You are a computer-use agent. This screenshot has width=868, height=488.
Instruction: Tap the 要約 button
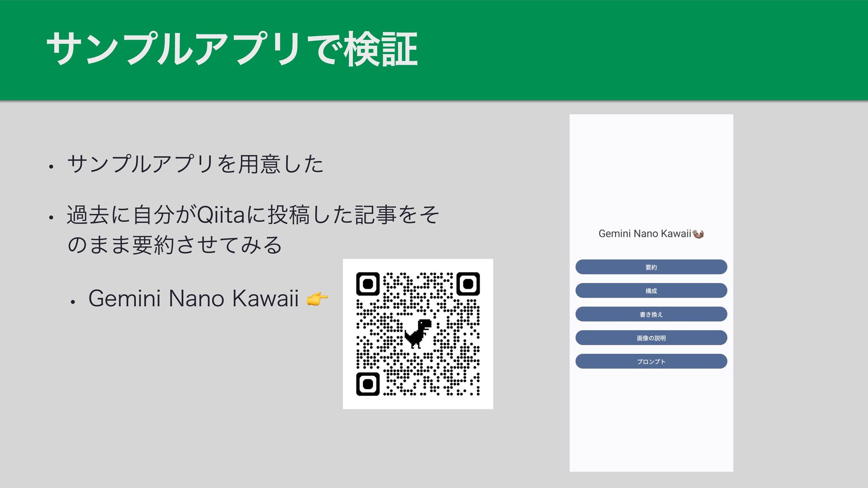tap(651, 267)
